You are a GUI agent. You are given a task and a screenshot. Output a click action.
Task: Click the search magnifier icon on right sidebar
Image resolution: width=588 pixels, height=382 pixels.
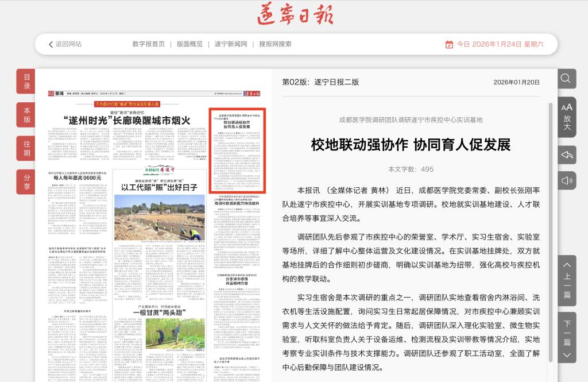[x=566, y=79]
